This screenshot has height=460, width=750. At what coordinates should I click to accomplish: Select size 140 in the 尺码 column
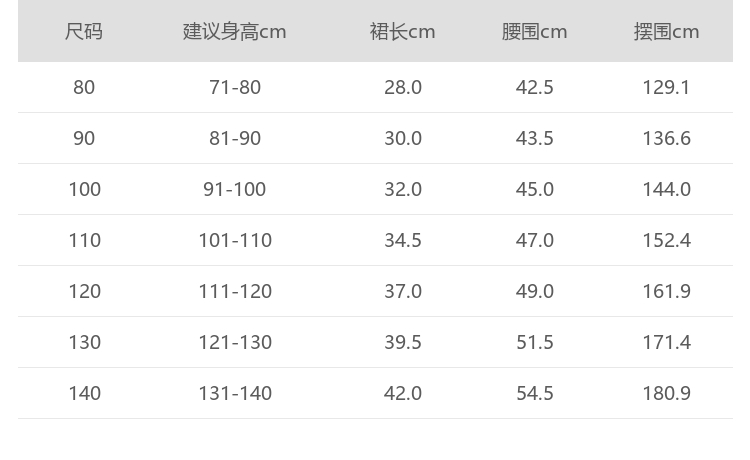click(84, 393)
